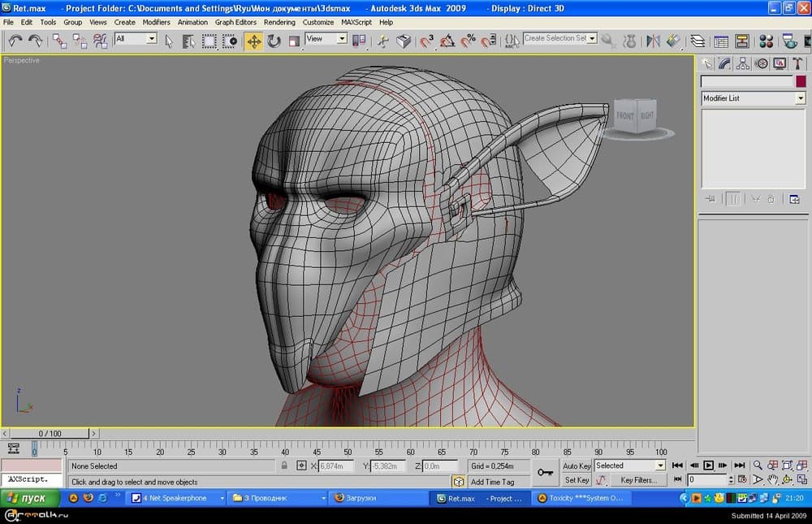Viewport: 812px width, 524px height.
Task: Click the object color swatch
Action: pos(801,81)
